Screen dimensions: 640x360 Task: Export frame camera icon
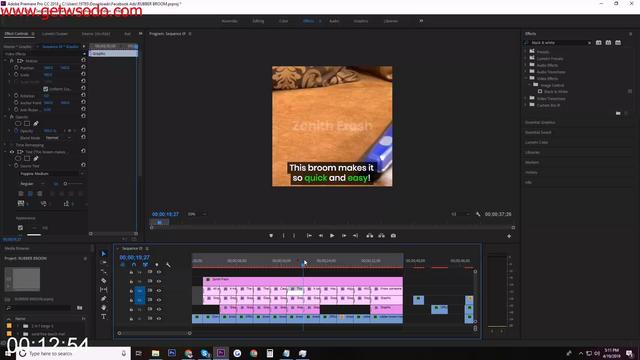tap(393, 236)
